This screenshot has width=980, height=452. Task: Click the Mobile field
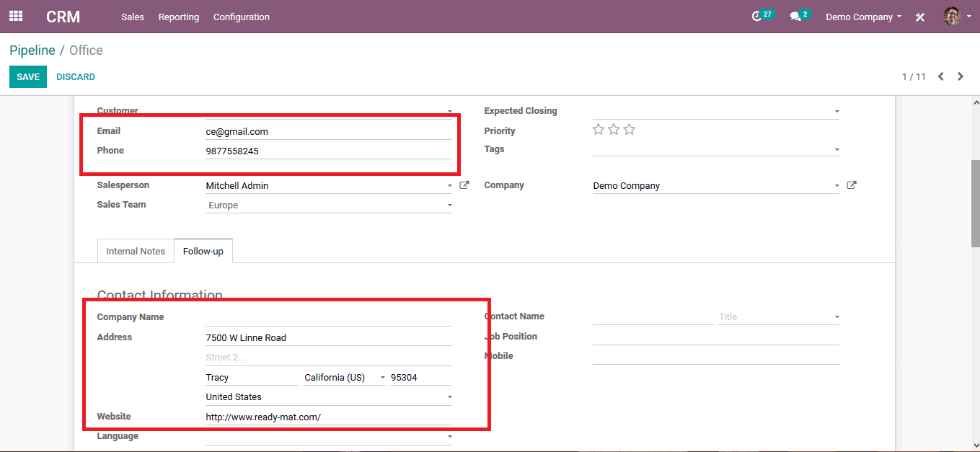click(716, 356)
